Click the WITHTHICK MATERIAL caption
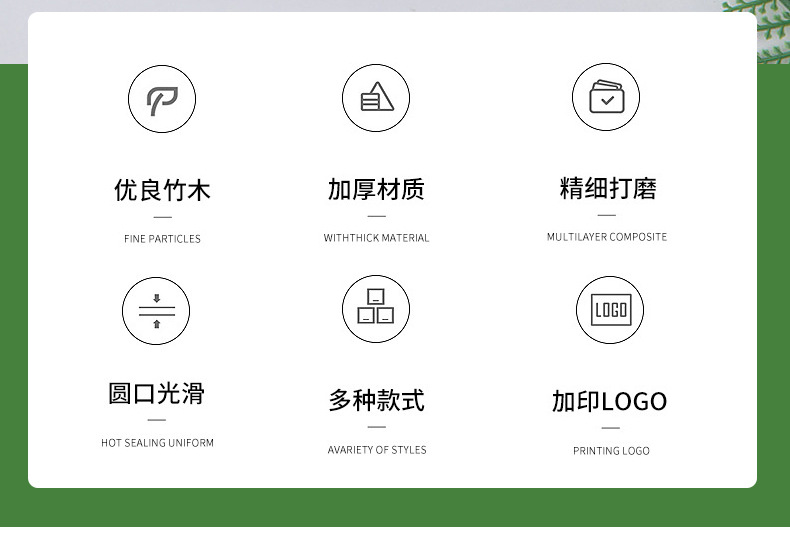Screen dimensions: 790x543 (x=376, y=238)
